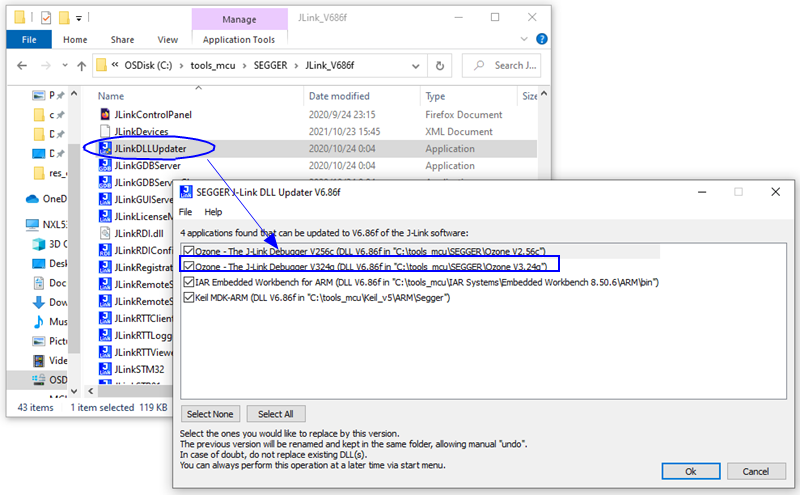Open Videos folder in sidebar
800x495 pixels.
[x=49, y=360]
